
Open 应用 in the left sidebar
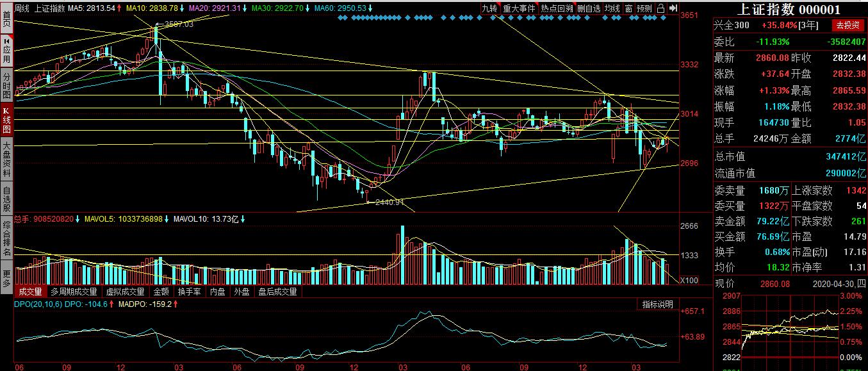pos(6,49)
